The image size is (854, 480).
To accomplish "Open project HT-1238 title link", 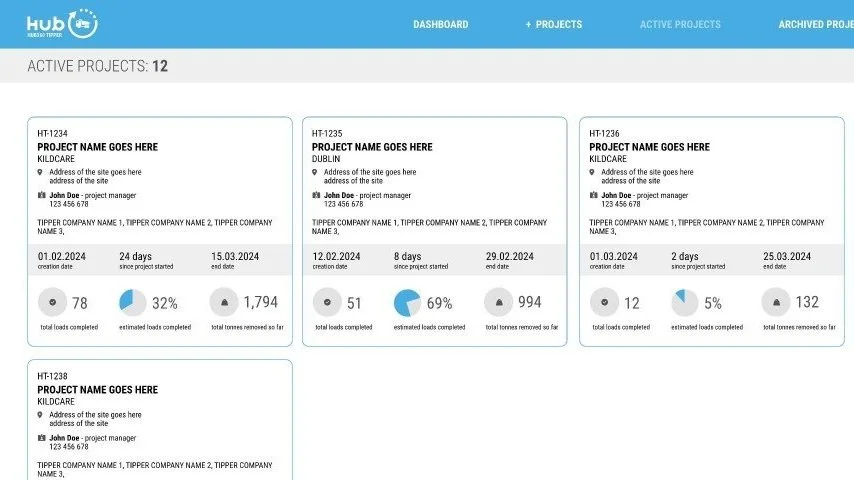I will [97, 390].
